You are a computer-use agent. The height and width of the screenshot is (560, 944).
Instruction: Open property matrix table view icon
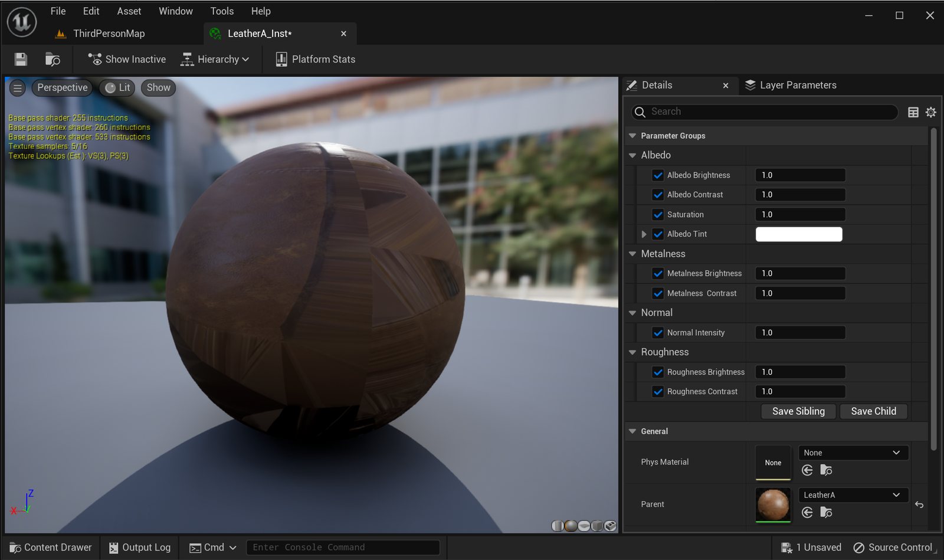point(913,112)
